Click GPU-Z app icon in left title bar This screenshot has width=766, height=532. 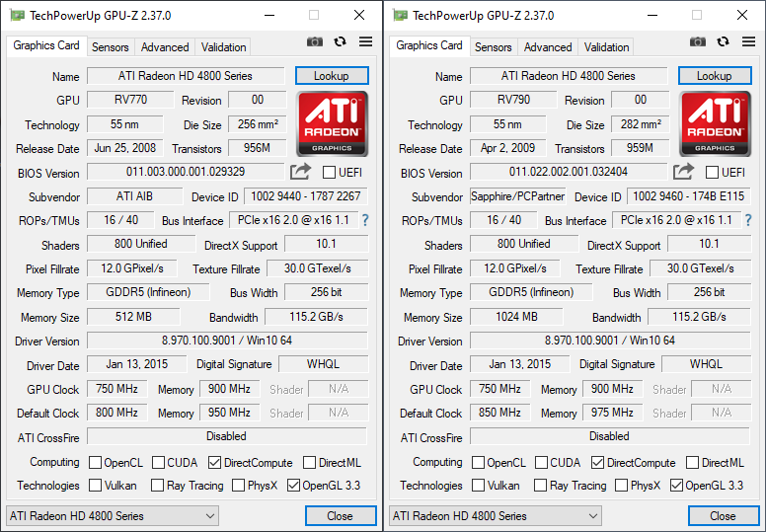[x=17, y=15]
